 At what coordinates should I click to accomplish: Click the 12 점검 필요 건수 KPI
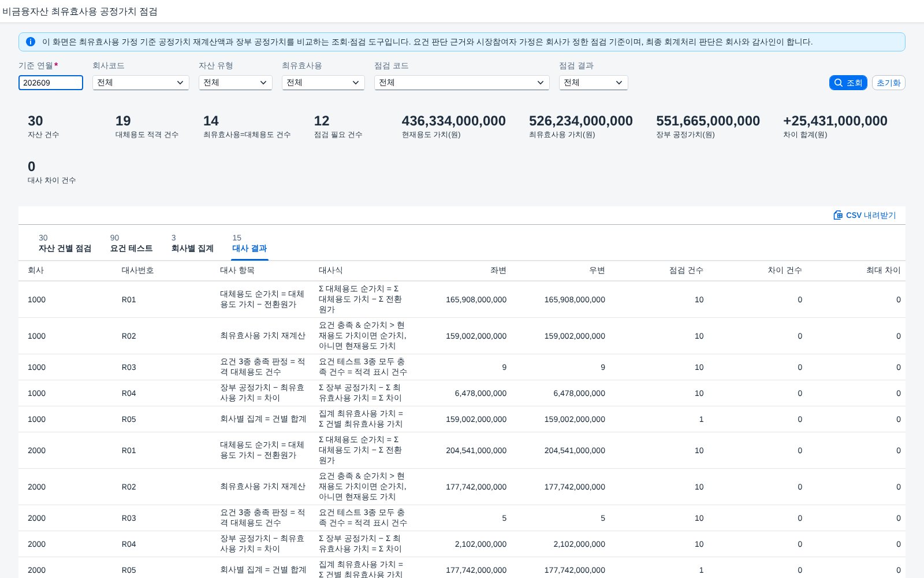[338, 127]
